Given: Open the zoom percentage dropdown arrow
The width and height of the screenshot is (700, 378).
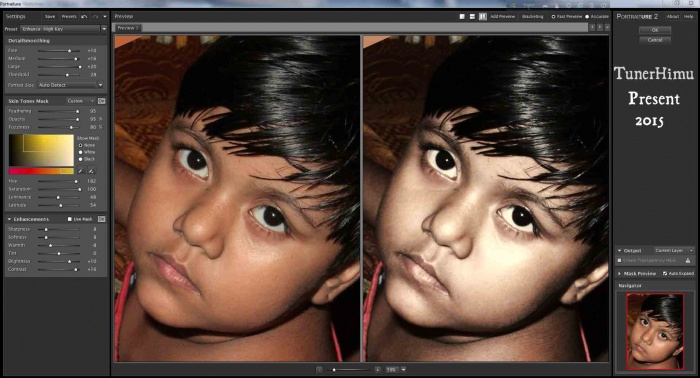Looking at the screenshot, I should coord(404,370).
